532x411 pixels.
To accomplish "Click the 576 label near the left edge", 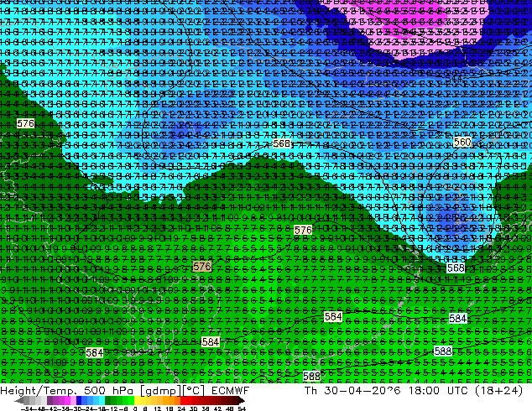I will click(x=26, y=123).
